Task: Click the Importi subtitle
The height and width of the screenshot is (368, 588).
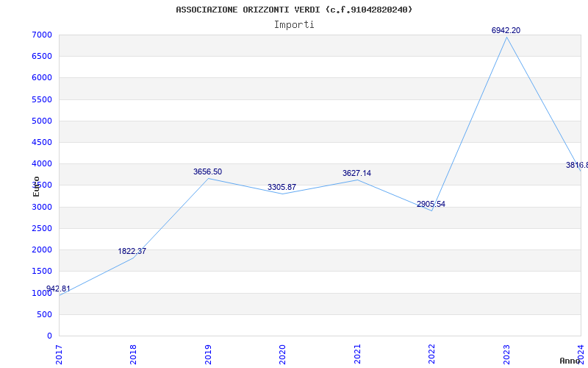Action: 294,25
